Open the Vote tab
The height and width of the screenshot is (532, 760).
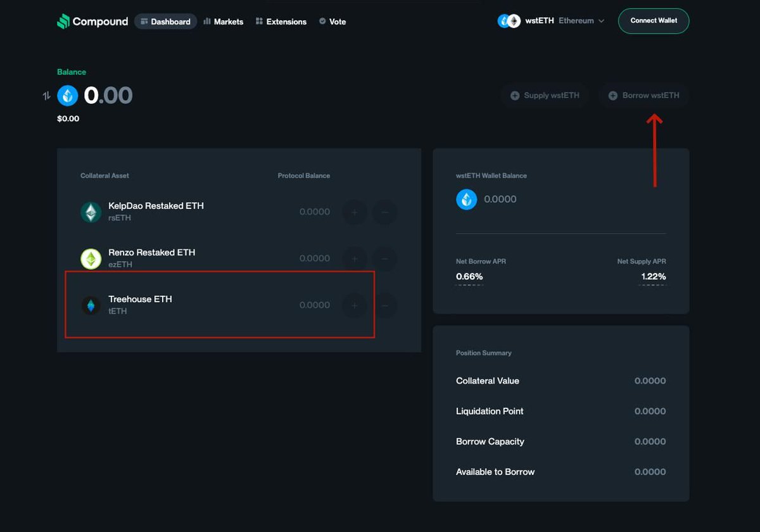tap(332, 22)
